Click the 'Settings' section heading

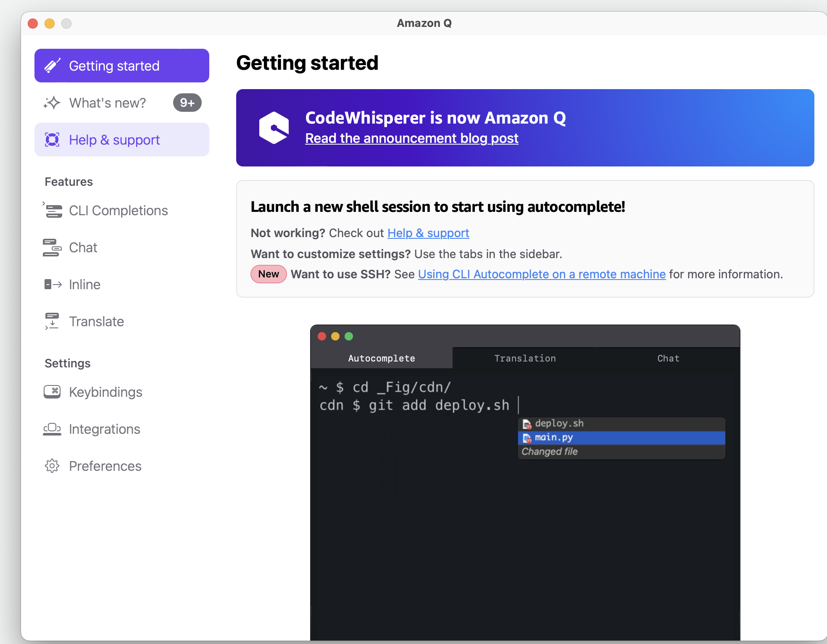click(68, 363)
